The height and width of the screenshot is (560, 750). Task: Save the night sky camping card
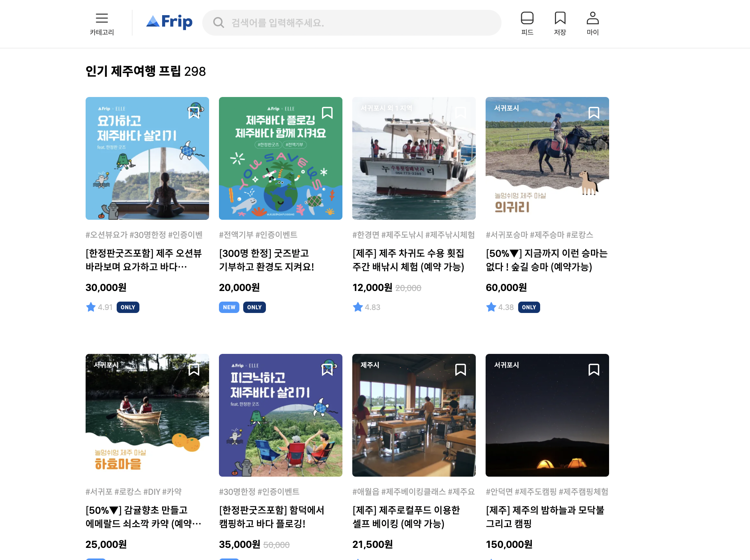(x=594, y=369)
